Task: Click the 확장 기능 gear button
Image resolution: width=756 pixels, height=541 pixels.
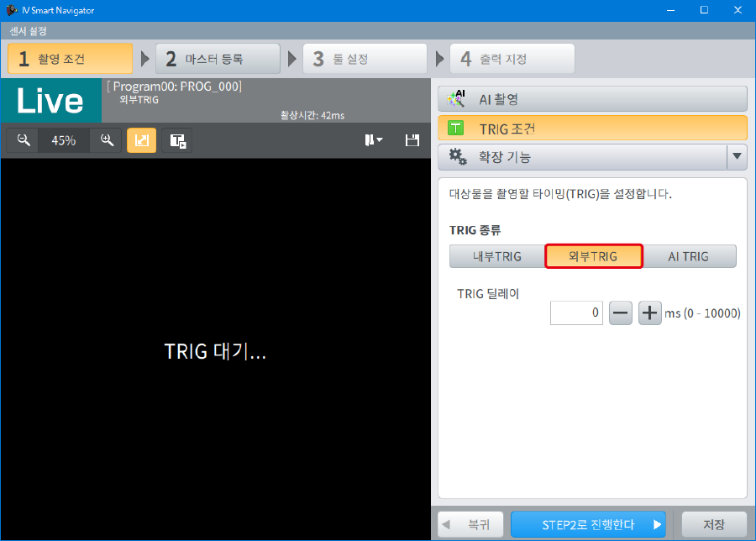Action: [581, 156]
